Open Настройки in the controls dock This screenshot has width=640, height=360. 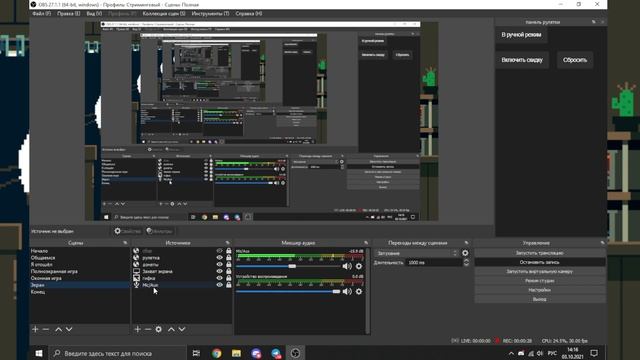[540, 290]
